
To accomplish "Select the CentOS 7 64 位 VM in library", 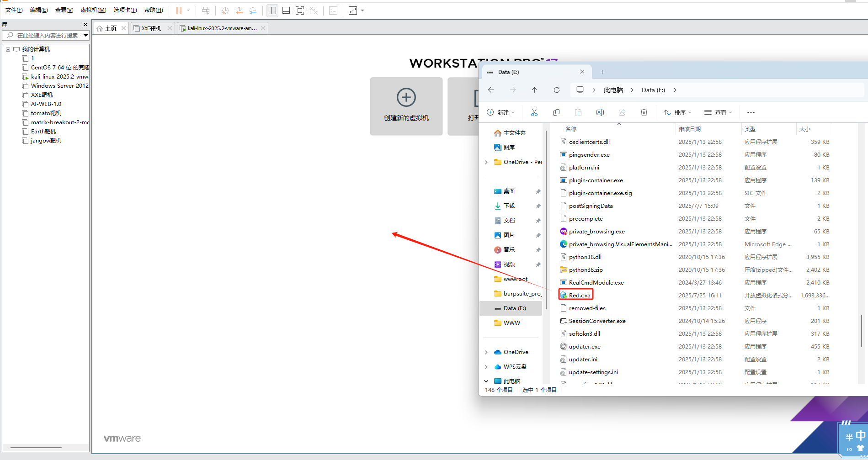I will [x=56, y=68].
